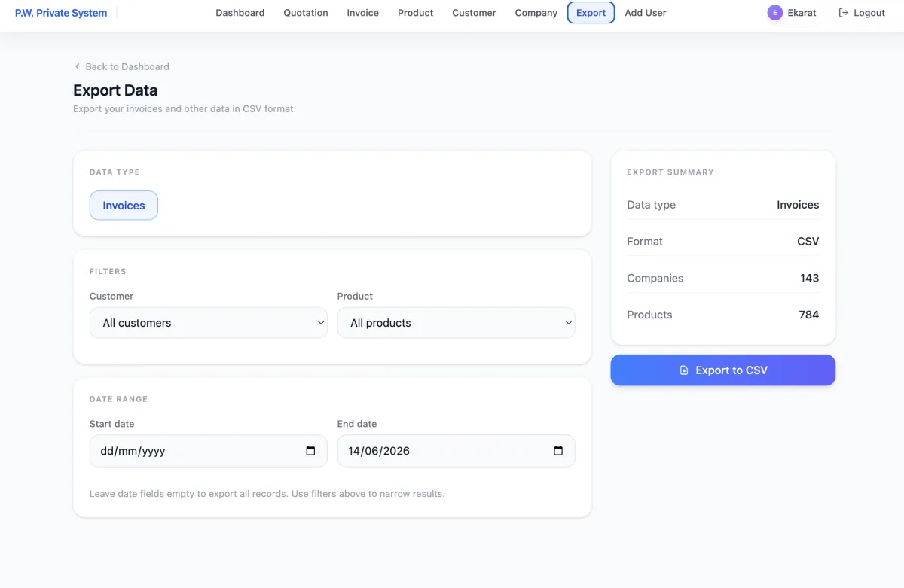Click the Data type label in summary
This screenshot has height=588, width=904.
point(652,205)
